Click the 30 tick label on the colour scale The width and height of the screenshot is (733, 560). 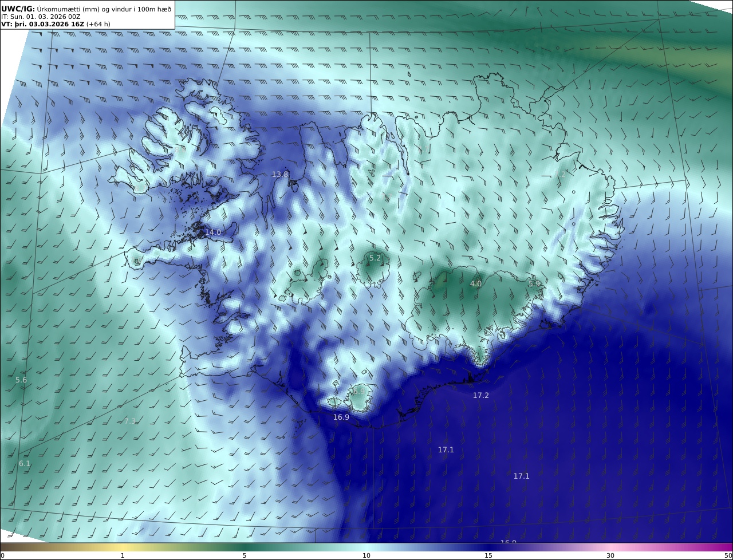click(x=610, y=555)
